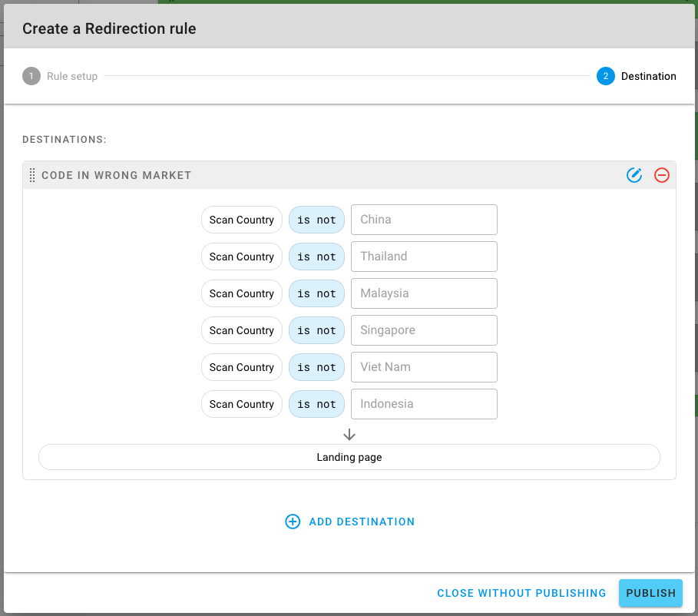The image size is (698, 616).
Task: Remove the Code in Wrong Market destination
Action: click(x=661, y=175)
